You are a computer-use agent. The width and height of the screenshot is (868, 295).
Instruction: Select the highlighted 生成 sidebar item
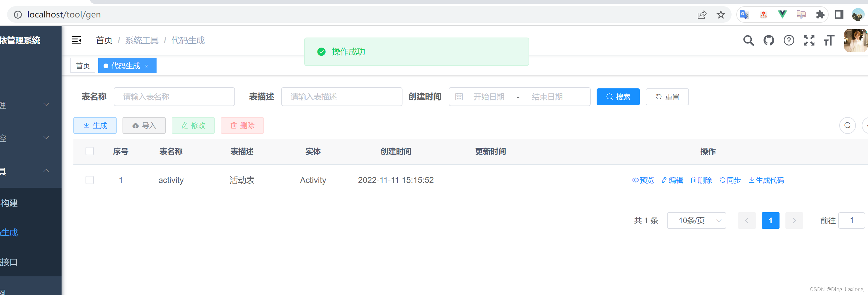coord(31,232)
